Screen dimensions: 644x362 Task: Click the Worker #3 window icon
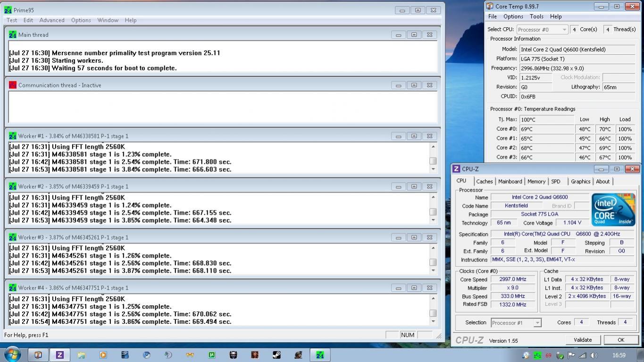(x=13, y=237)
